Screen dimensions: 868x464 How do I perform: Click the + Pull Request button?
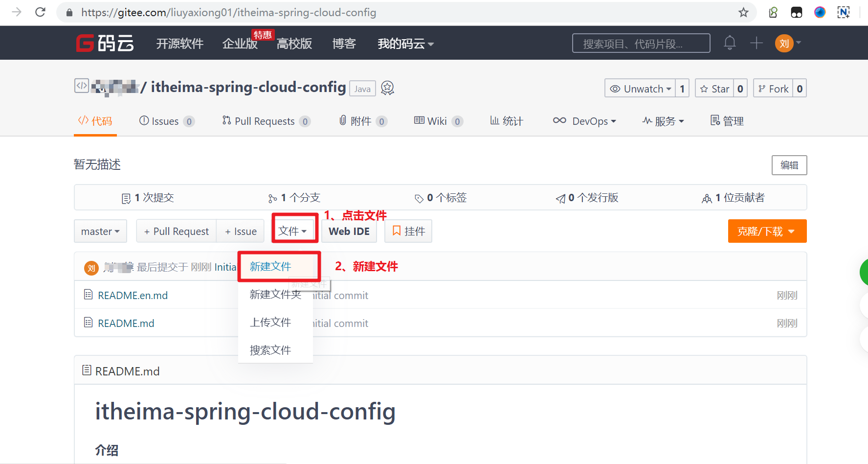click(x=177, y=231)
